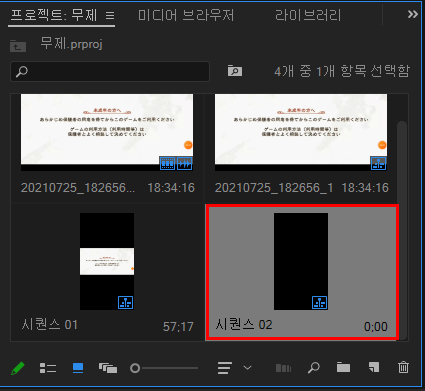425x391 pixels.
Task: Create a search bin from query icon
Action: click(x=235, y=71)
